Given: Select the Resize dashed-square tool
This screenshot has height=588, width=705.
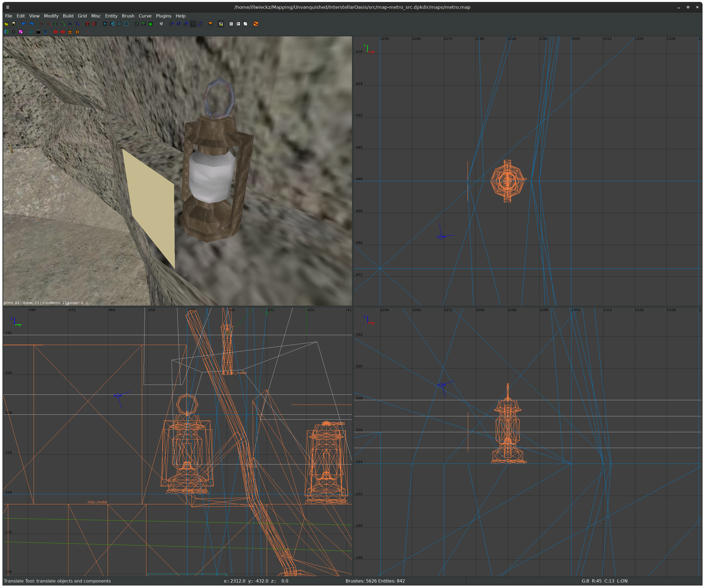Looking at the screenshot, I should pyautogui.click(x=193, y=24).
